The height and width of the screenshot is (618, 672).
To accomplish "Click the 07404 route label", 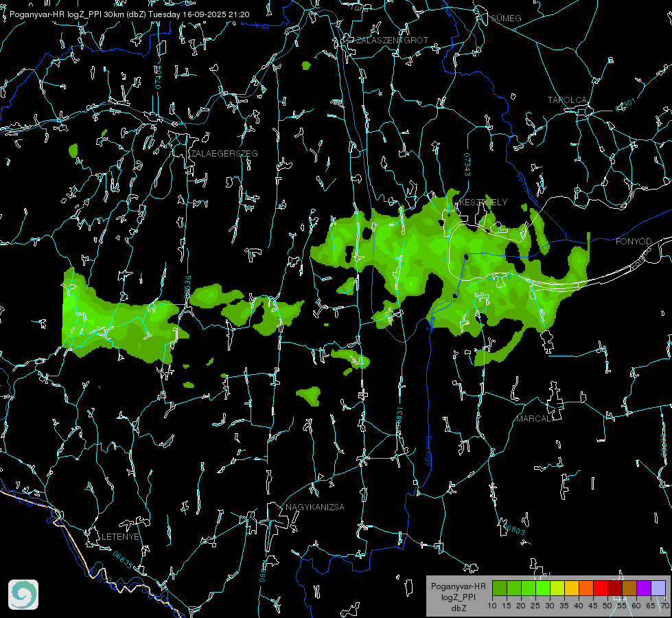I will click(158, 77).
